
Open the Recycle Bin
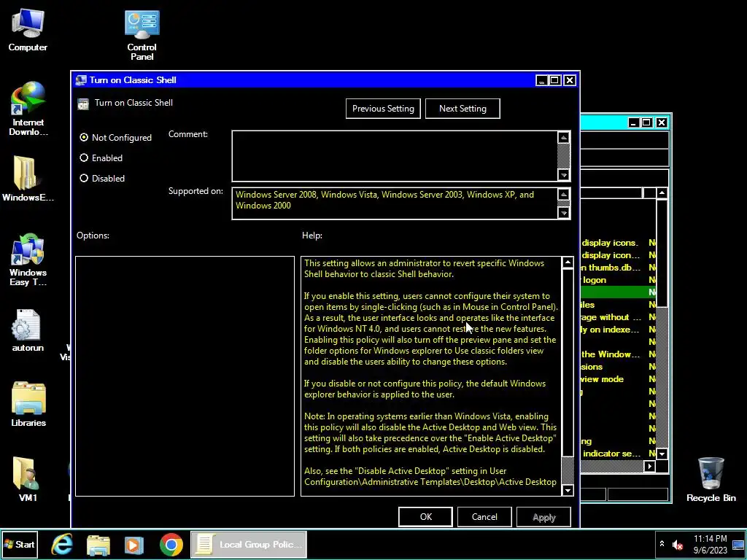711,479
